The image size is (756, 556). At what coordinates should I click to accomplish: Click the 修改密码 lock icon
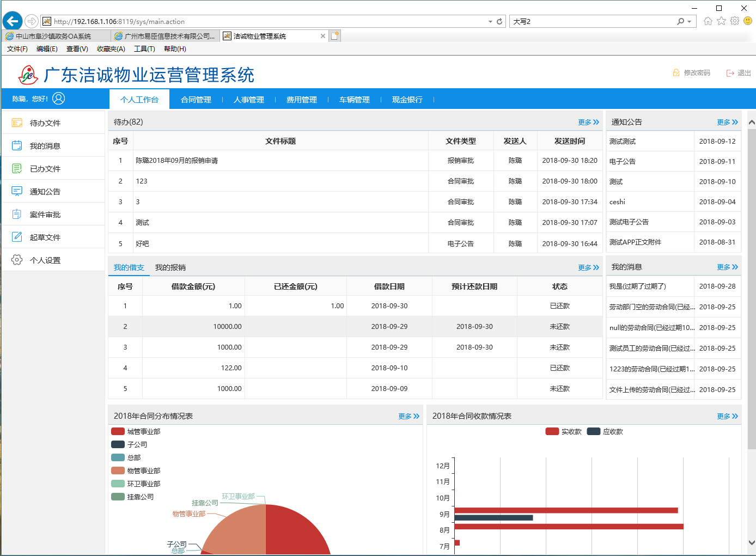tap(676, 73)
